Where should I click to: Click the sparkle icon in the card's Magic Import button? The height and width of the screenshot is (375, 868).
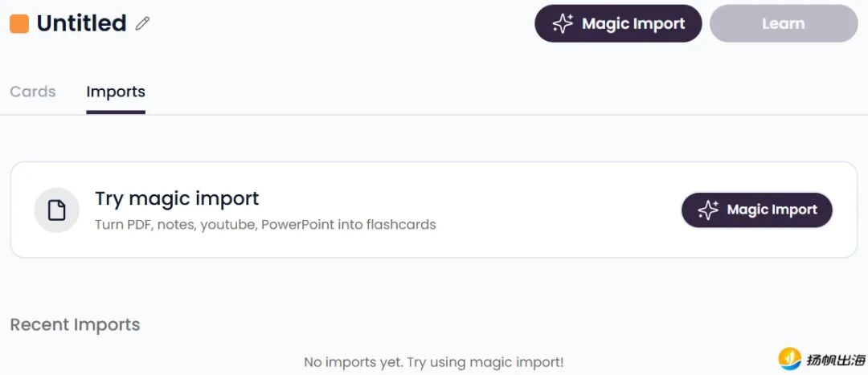(x=708, y=210)
